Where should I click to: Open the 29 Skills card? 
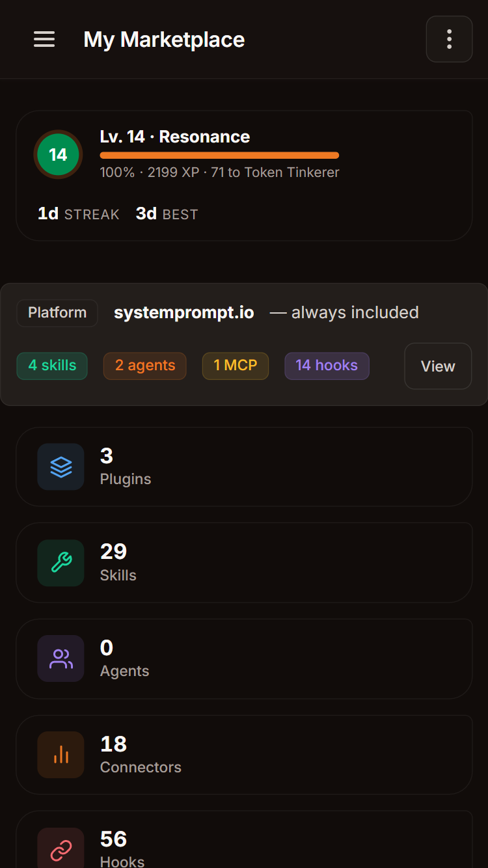[x=244, y=563]
